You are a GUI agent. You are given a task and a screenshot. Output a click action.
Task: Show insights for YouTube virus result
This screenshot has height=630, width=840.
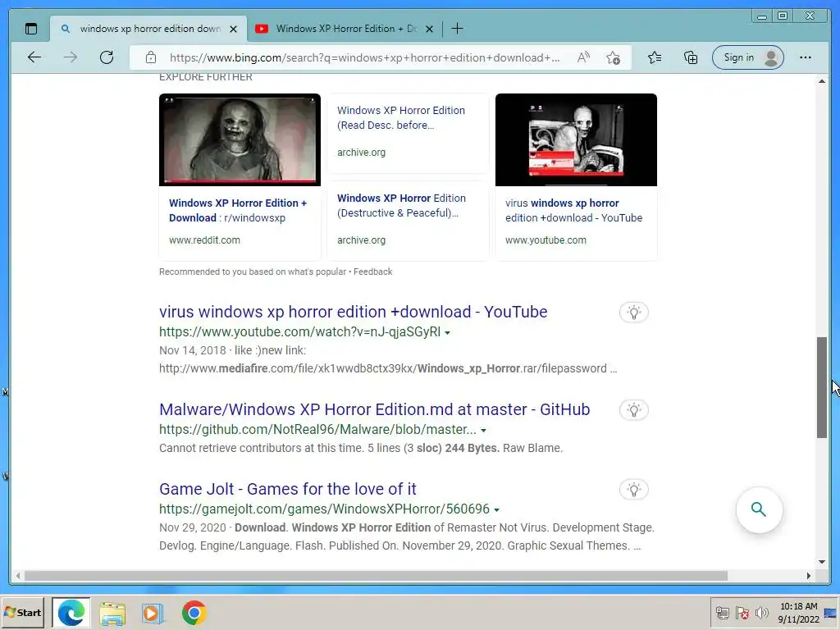coord(634,313)
